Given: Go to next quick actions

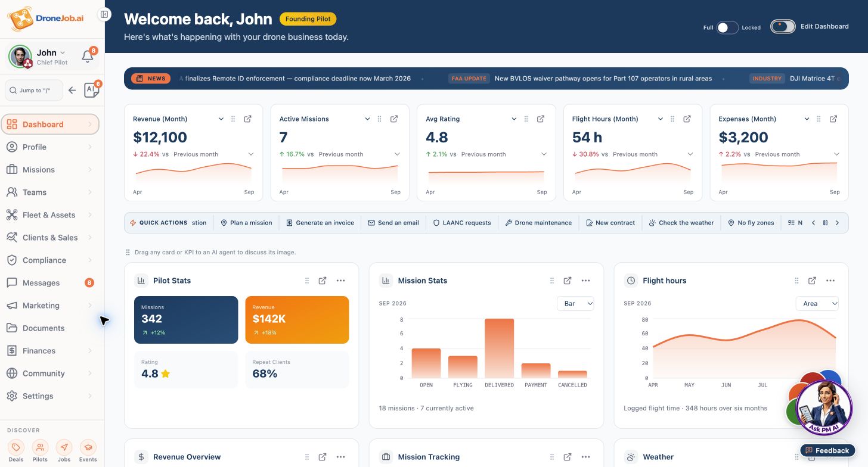Looking at the screenshot, I should [837, 223].
